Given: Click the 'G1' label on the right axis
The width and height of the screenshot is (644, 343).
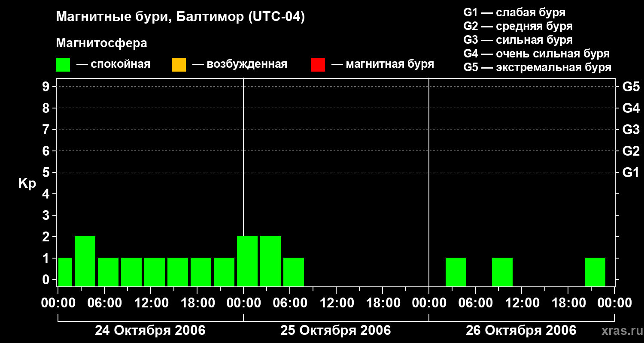Looking at the screenshot, I should pyautogui.click(x=631, y=172).
